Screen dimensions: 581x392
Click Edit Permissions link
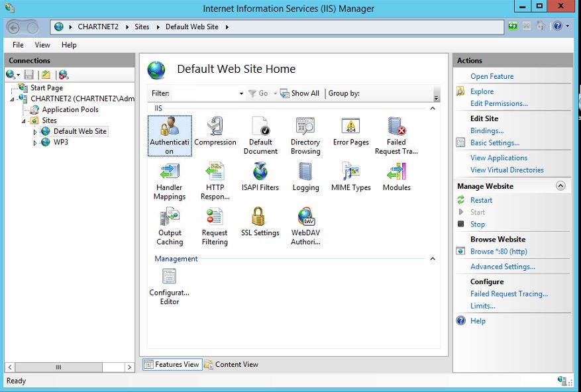(499, 104)
